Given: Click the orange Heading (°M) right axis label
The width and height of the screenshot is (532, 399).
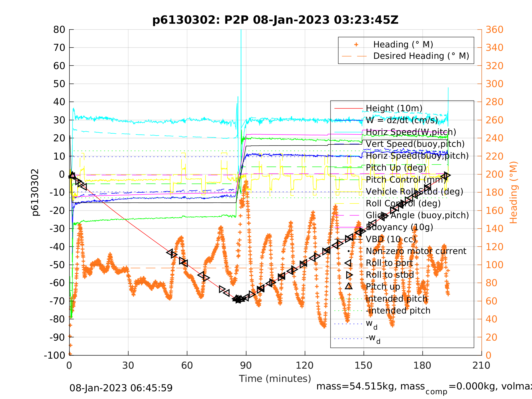Looking at the screenshot, I should [x=514, y=192].
